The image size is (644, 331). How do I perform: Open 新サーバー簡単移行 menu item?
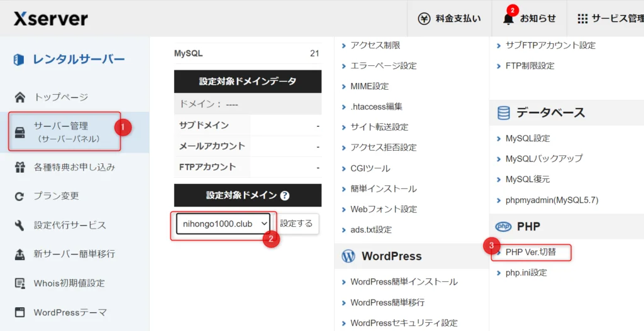[x=74, y=254]
